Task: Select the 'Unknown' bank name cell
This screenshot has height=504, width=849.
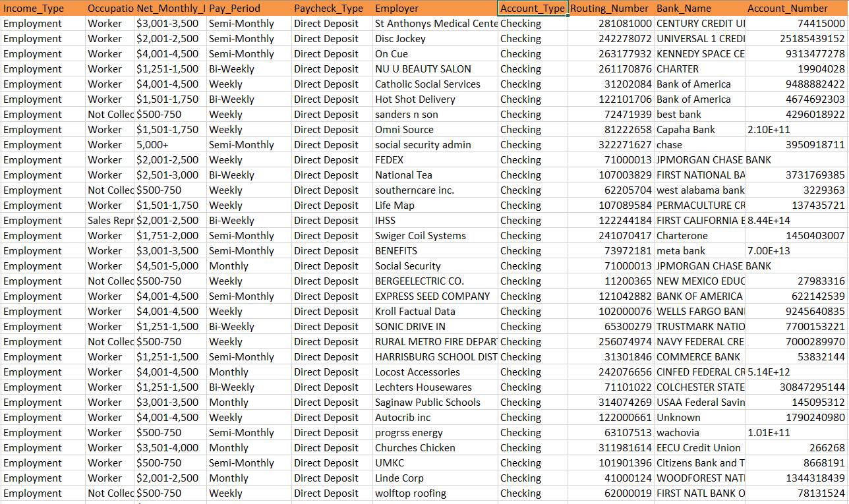Action: (x=699, y=418)
